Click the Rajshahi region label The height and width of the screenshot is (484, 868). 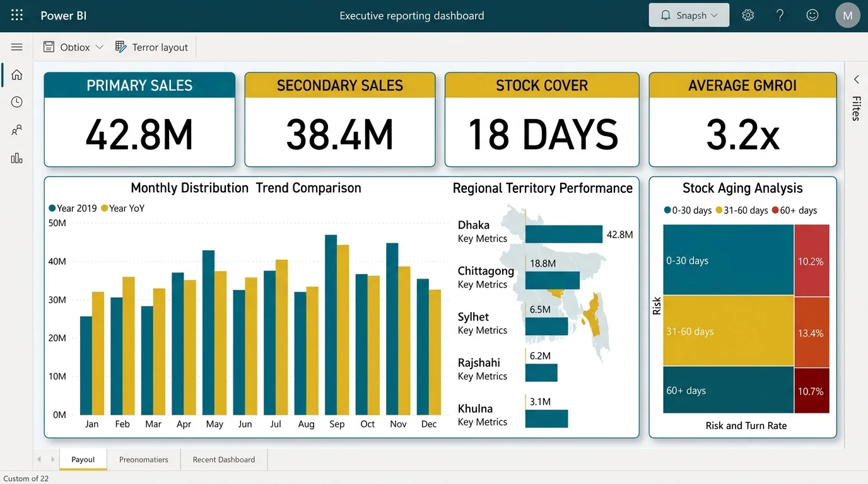point(479,363)
